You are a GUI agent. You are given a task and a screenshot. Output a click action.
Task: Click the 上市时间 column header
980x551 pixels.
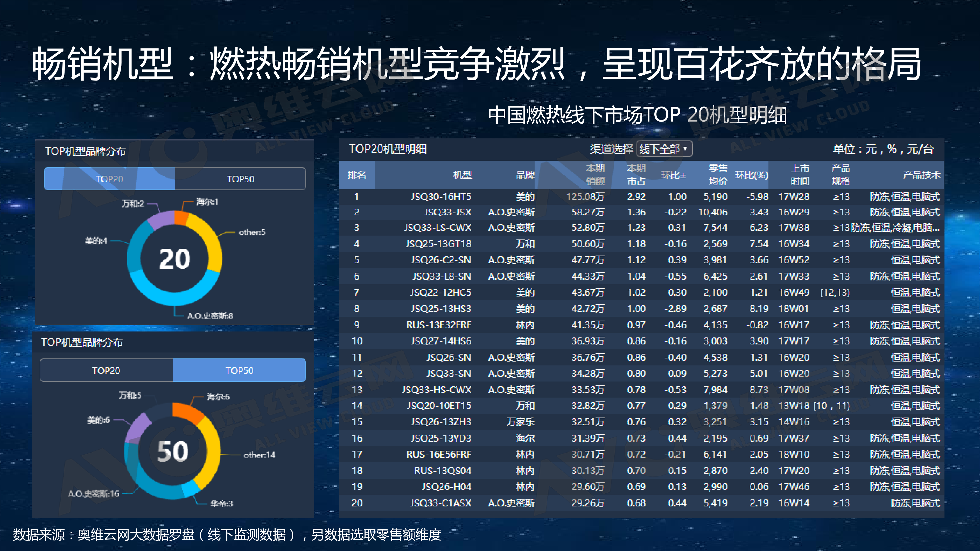tap(800, 175)
